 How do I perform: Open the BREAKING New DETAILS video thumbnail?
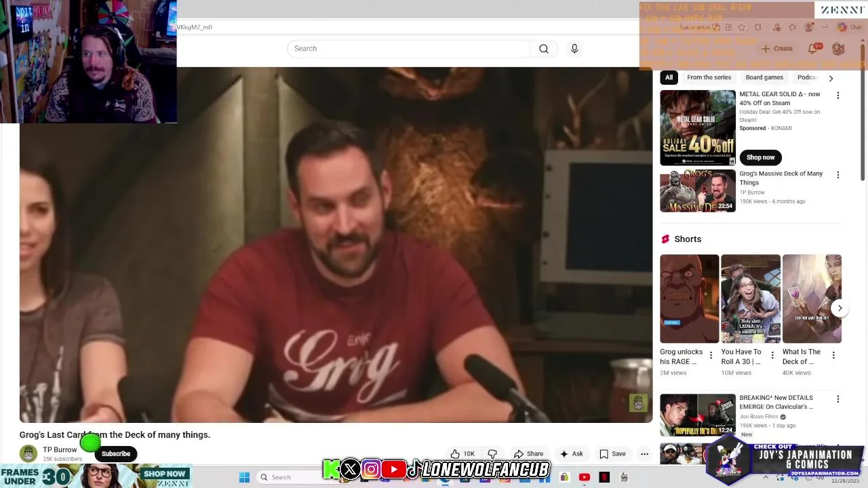[x=698, y=415]
